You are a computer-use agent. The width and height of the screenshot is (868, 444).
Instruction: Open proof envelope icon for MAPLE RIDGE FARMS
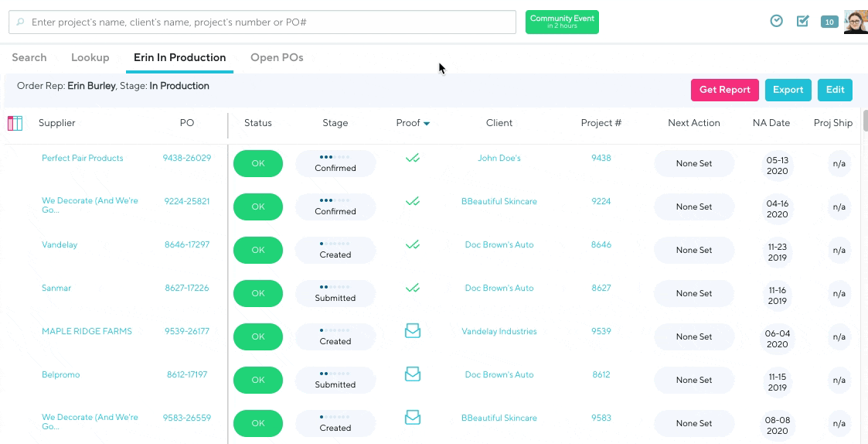point(413,331)
